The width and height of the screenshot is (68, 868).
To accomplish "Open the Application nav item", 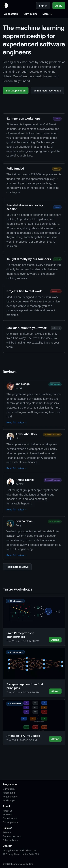I will click(x=11, y=14).
